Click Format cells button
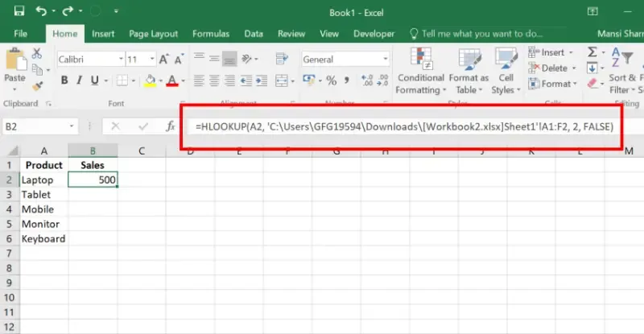The image size is (644, 334). tap(552, 84)
